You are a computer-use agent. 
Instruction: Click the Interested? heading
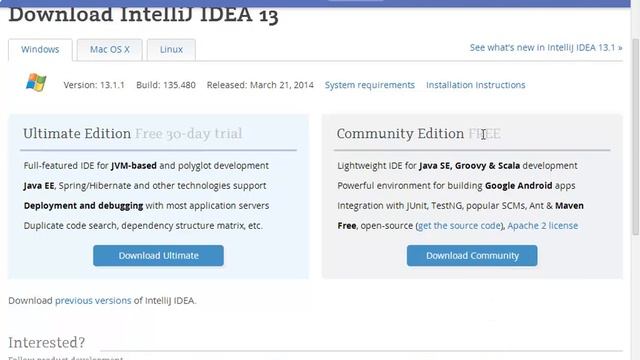tap(47, 342)
